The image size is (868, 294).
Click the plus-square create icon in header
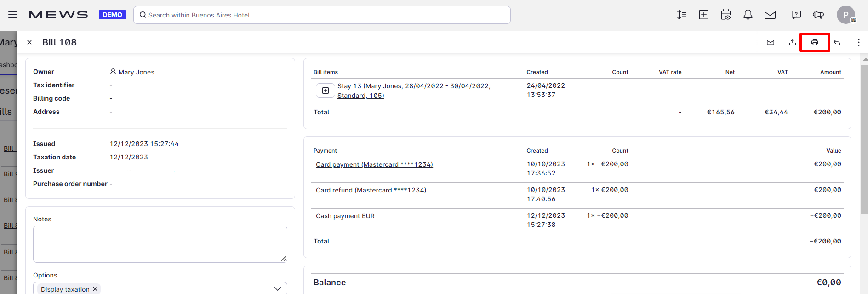704,15
